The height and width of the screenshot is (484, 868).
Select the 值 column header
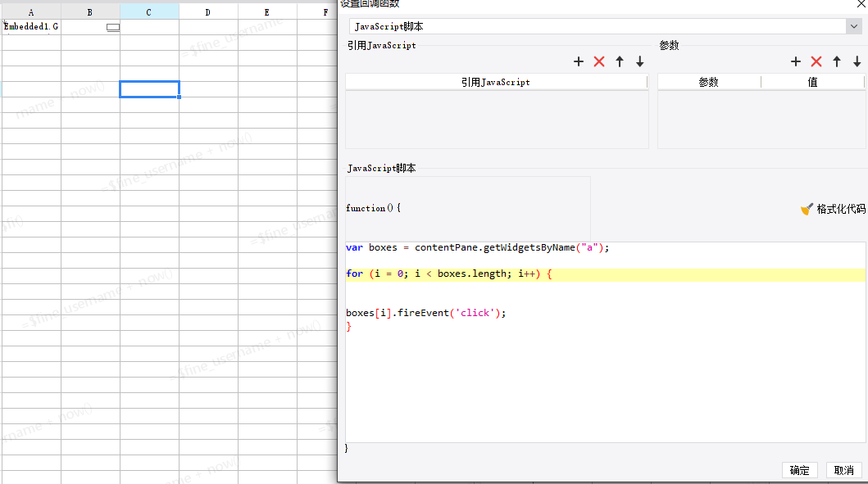[812, 82]
